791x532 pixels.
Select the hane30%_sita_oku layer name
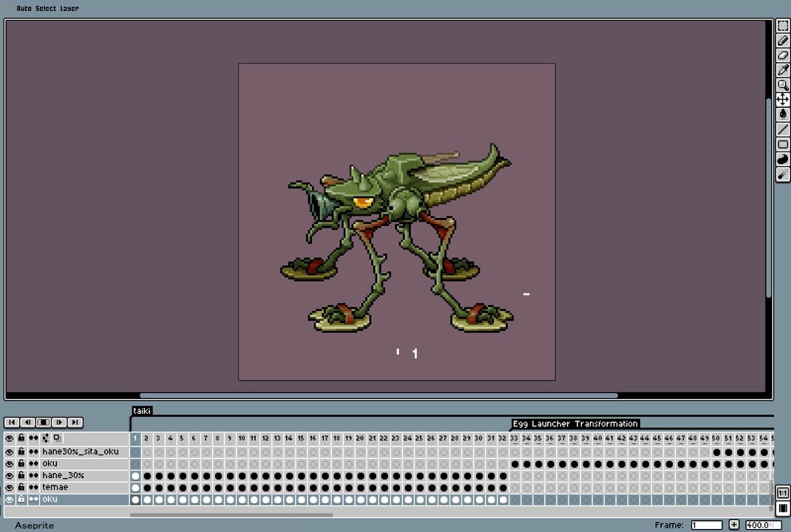[81, 451]
